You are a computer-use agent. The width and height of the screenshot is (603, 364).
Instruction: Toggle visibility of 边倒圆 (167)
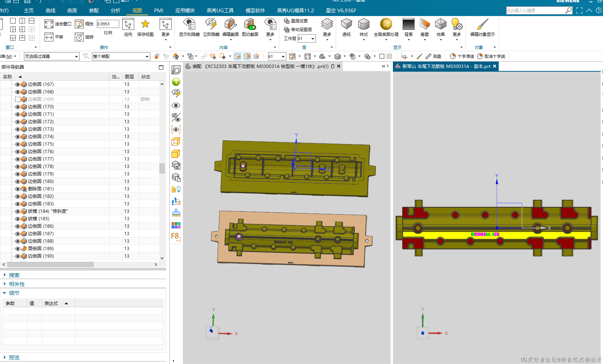pos(18,84)
